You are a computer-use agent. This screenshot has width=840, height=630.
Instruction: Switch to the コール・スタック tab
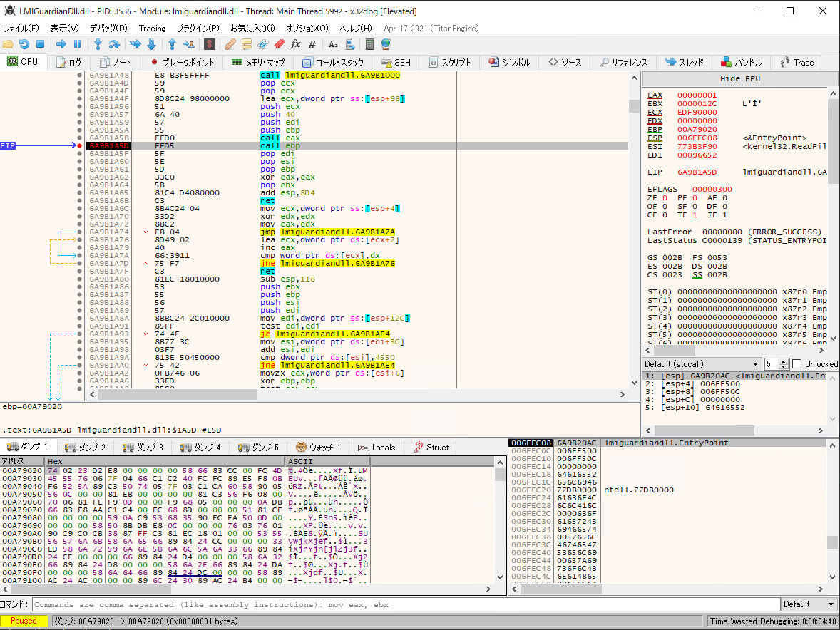[x=333, y=63]
